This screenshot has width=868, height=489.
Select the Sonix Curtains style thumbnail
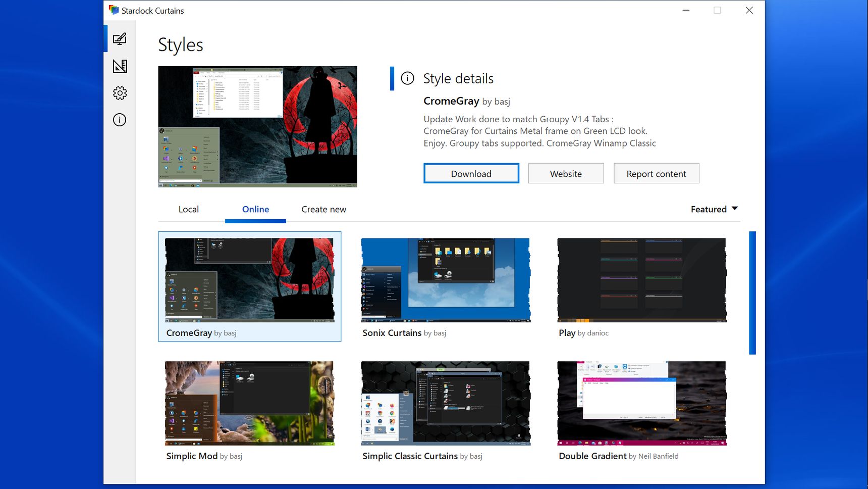(446, 280)
